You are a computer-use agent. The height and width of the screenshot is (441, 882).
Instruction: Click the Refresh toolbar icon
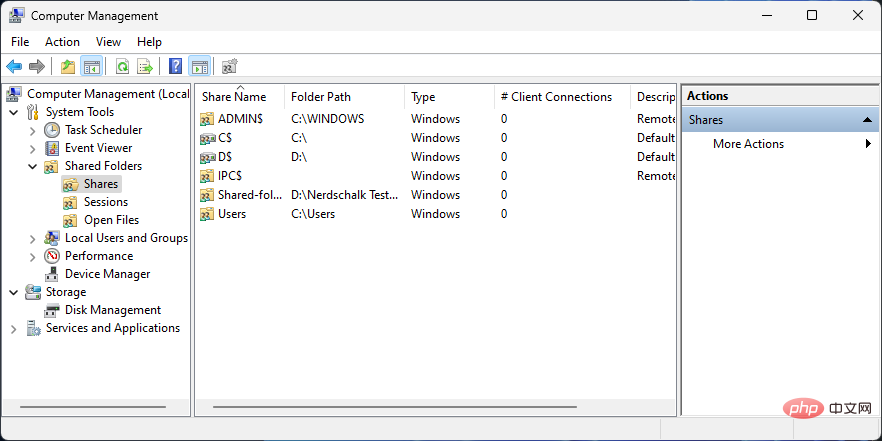pos(122,67)
